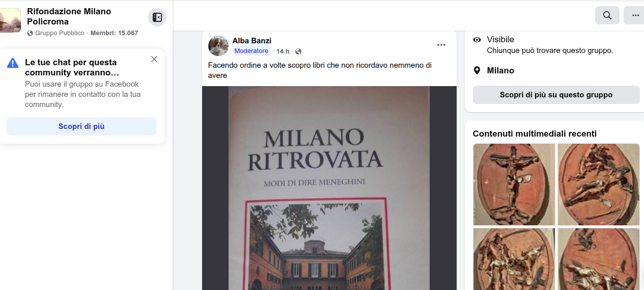
Task: Open the Rifondazione Milano Policroma group title
Action: click(x=69, y=16)
